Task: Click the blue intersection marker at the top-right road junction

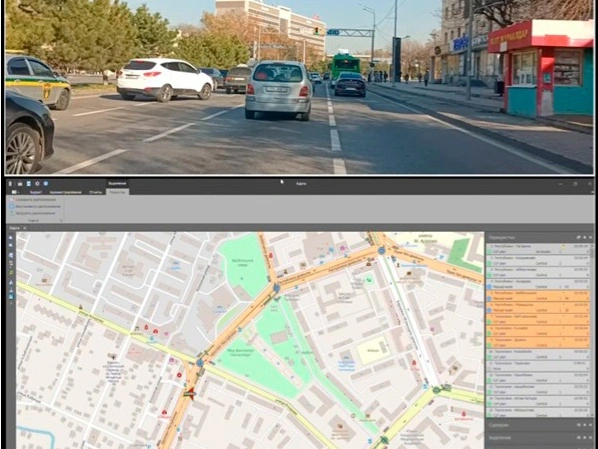Action: 382,251
